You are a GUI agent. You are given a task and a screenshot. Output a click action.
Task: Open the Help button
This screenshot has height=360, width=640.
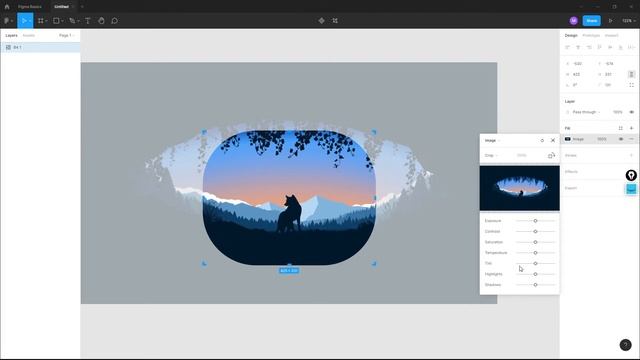[x=625, y=345]
